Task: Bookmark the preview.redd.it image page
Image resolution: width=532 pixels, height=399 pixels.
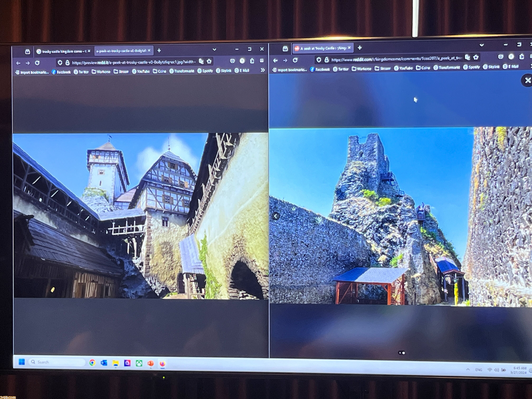Action: click(x=209, y=61)
